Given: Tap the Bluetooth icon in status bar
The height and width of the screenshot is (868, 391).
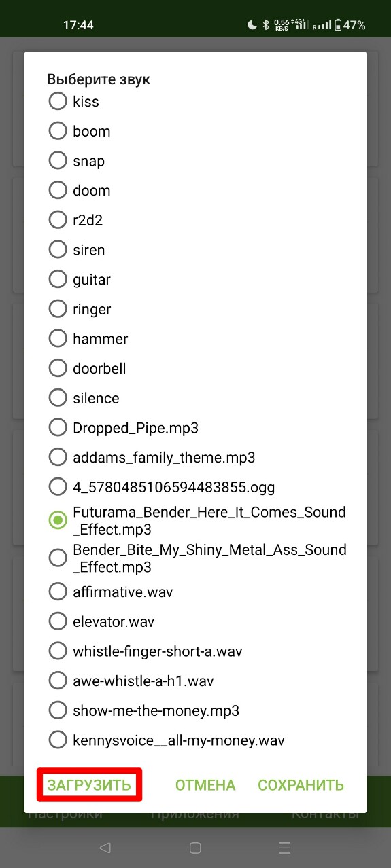Looking at the screenshot, I should tap(267, 25).
